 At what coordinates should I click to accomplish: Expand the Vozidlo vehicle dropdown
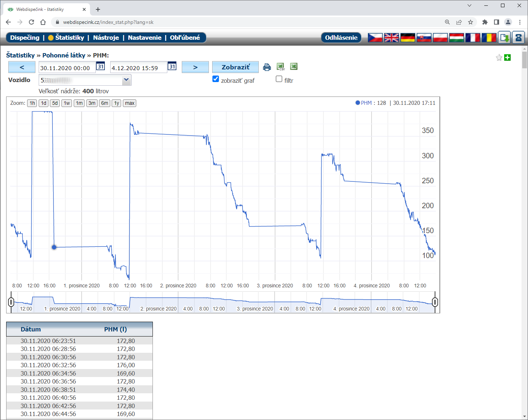126,80
